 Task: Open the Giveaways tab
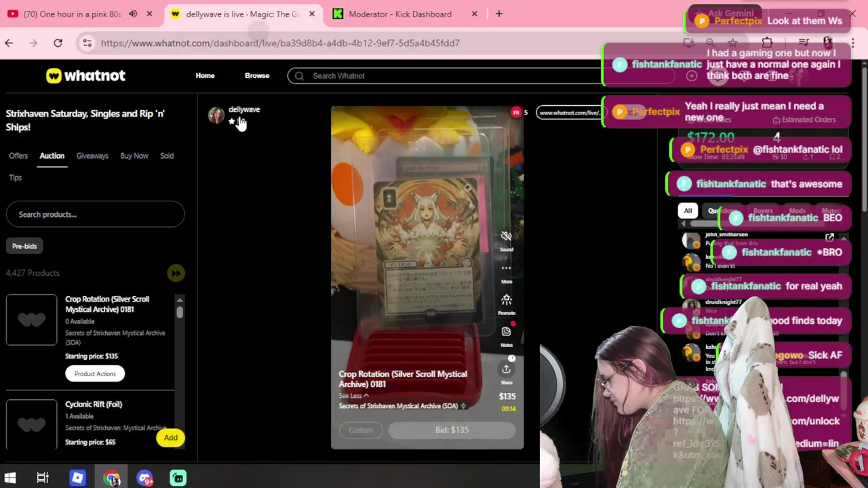[92, 156]
